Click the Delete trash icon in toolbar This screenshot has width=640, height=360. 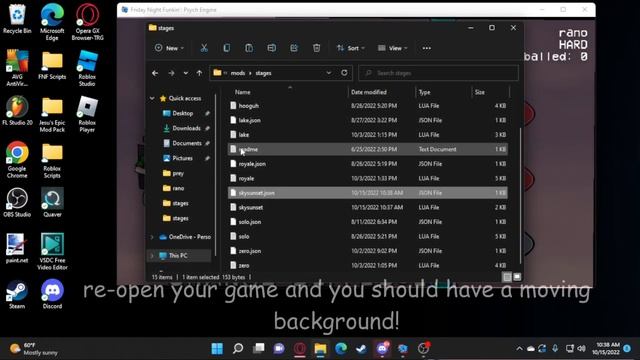click(316, 48)
